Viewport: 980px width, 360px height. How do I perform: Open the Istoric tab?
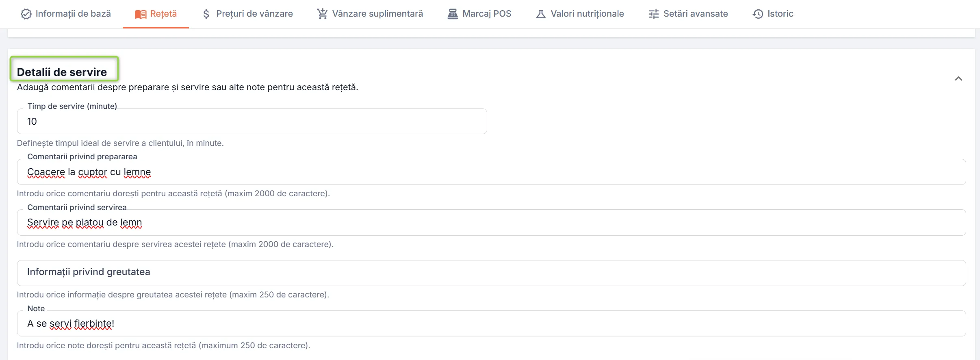[773, 14]
